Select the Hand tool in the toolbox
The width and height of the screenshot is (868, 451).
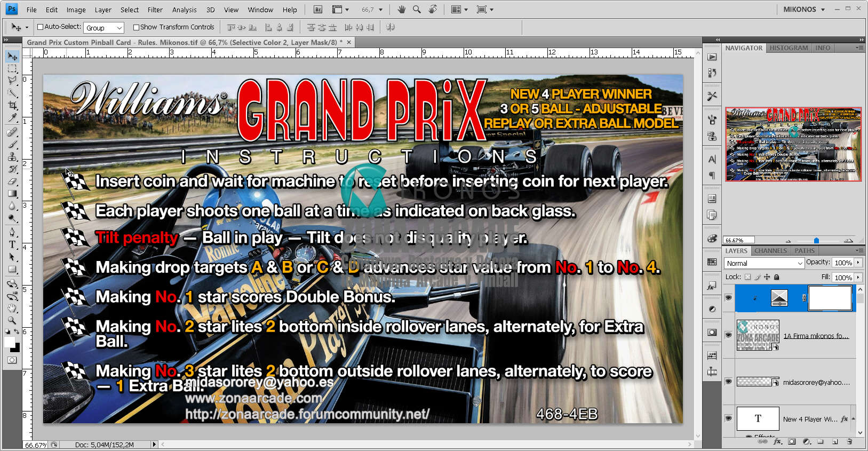click(x=12, y=308)
